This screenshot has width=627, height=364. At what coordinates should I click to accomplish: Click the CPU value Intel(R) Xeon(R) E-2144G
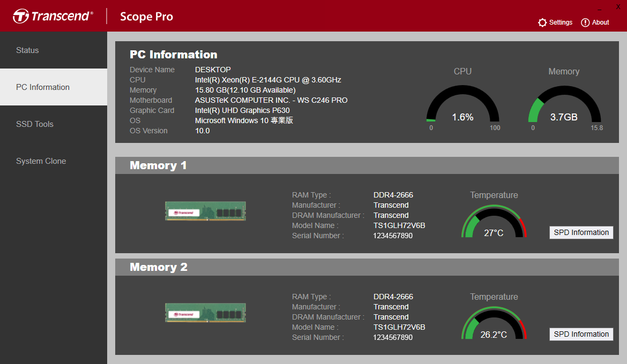pos(268,80)
